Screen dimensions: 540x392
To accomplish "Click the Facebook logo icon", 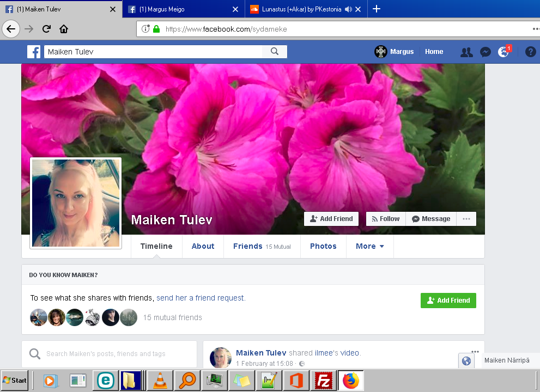I will tap(34, 52).
